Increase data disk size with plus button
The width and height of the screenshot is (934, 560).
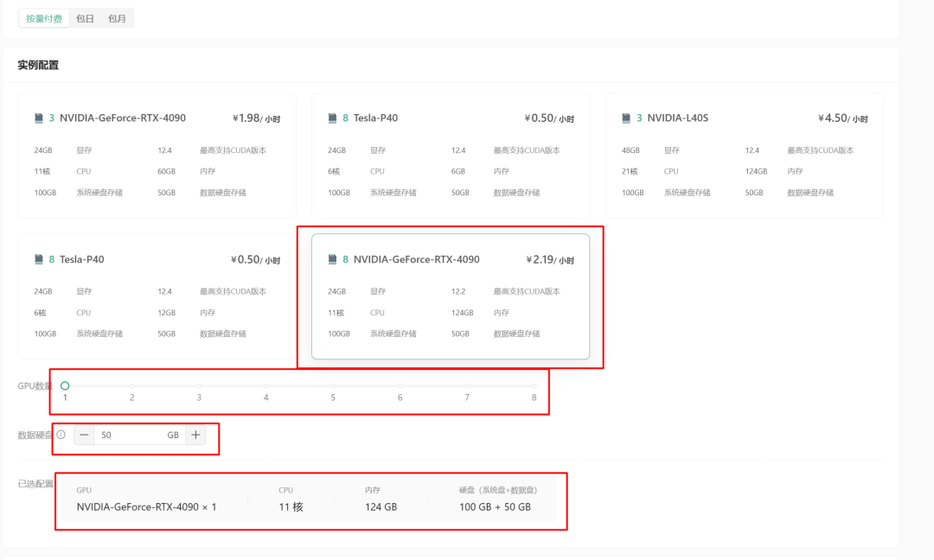[x=195, y=435]
